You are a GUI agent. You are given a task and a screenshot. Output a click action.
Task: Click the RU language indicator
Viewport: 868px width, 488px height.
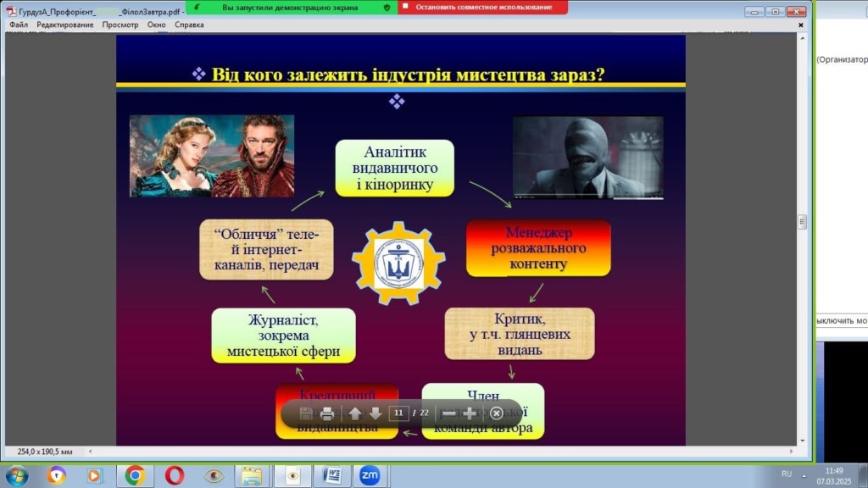(x=787, y=474)
